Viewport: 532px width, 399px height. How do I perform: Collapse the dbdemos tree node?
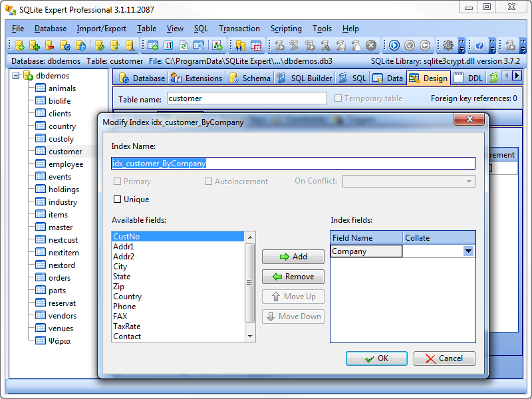coord(15,75)
